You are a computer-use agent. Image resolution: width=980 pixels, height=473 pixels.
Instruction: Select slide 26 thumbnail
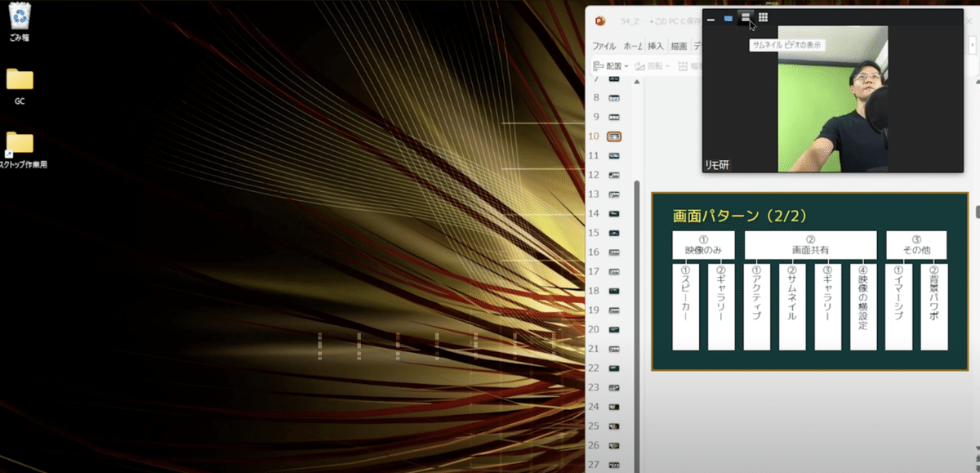614,445
